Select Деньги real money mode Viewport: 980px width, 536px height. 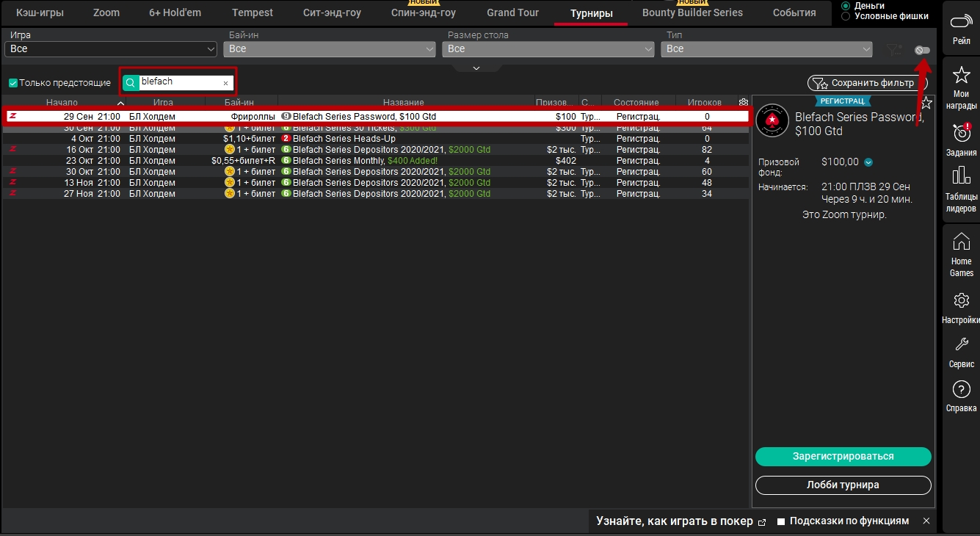tap(846, 6)
